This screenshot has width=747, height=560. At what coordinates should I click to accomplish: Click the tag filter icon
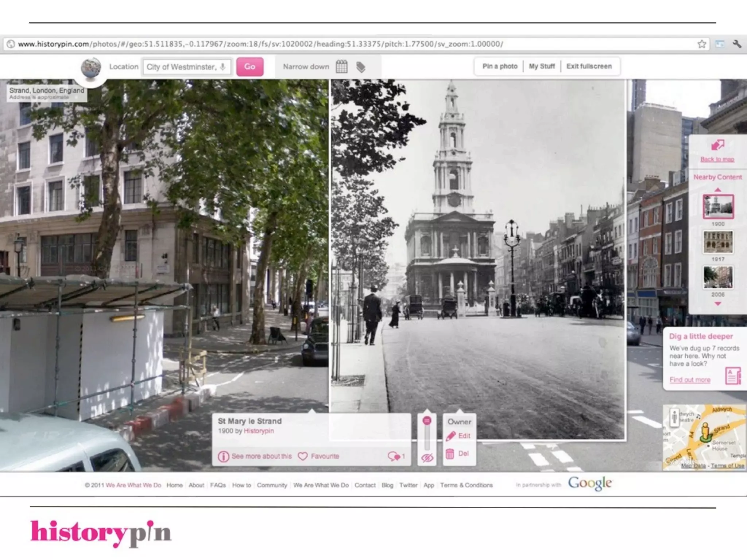[361, 67]
